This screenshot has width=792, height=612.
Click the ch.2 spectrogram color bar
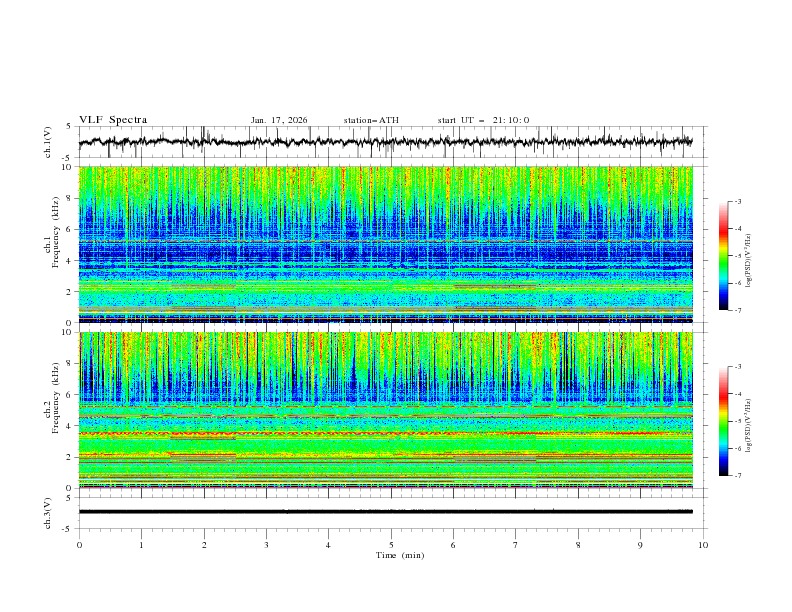tap(724, 421)
